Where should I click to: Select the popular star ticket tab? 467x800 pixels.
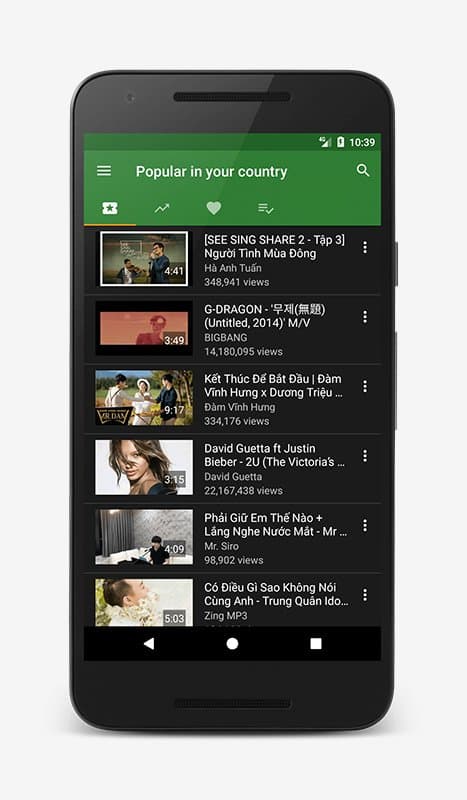click(110, 208)
